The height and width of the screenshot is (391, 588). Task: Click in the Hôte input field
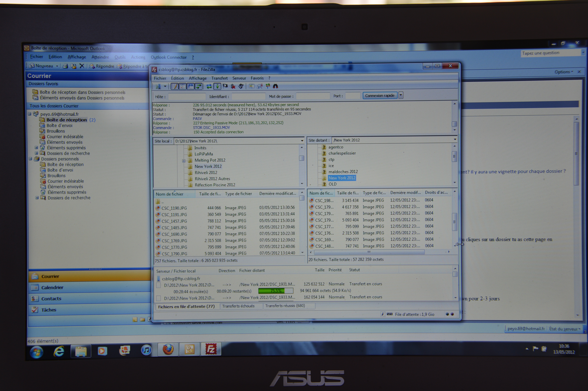(187, 97)
